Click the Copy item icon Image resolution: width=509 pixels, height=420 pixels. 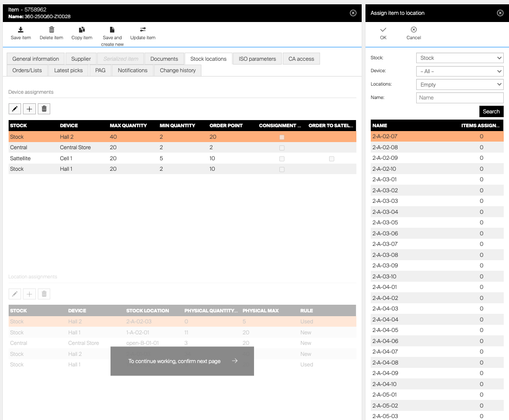point(82,30)
